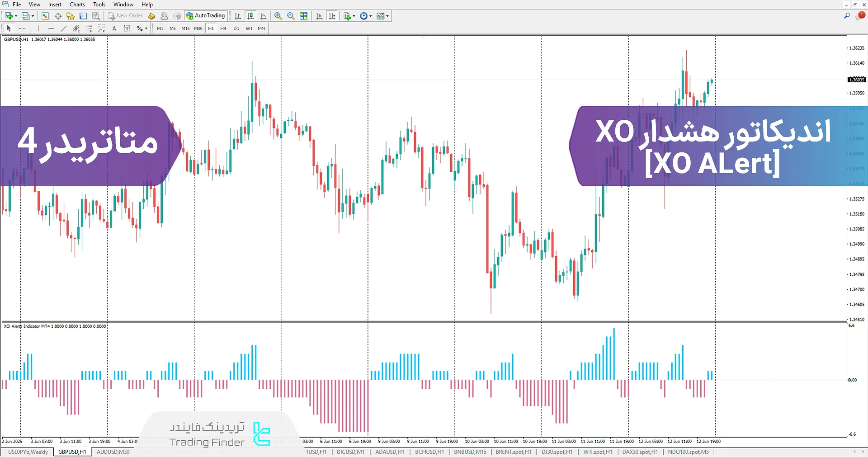Draw a horizontal line on the chart
Screen dimensions: 868x457
coord(51,28)
